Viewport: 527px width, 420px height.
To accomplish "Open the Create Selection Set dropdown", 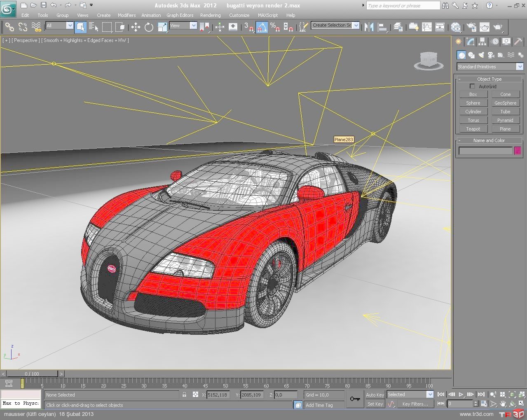I will [x=356, y=25].
